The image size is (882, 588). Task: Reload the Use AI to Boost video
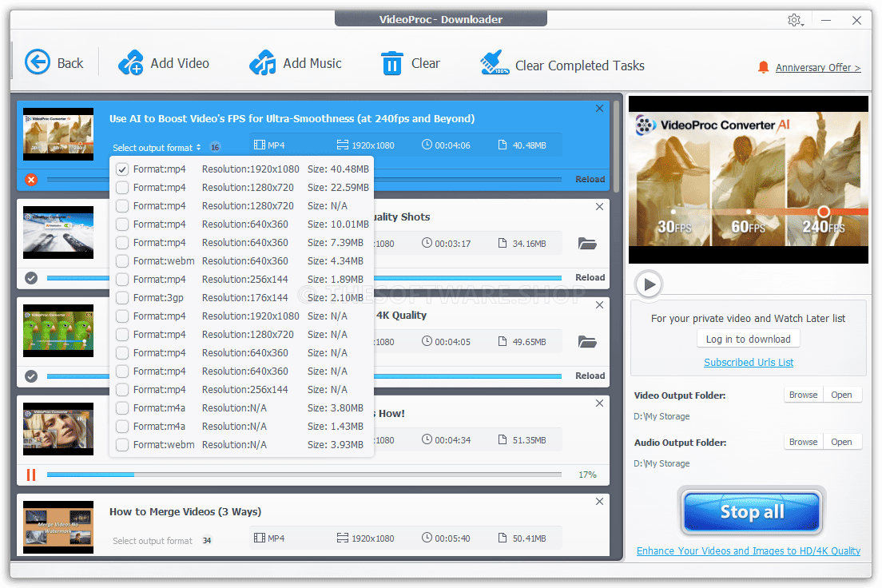coord(590,180)
